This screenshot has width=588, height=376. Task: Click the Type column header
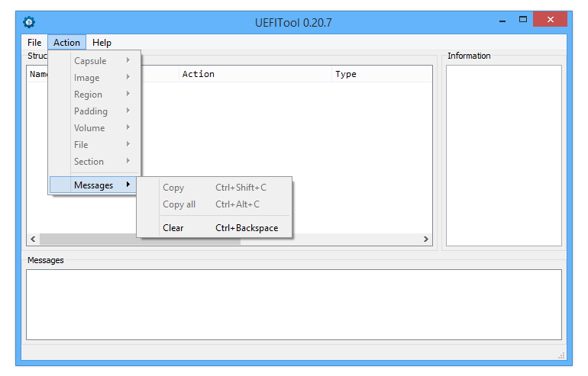pos(382,74)
